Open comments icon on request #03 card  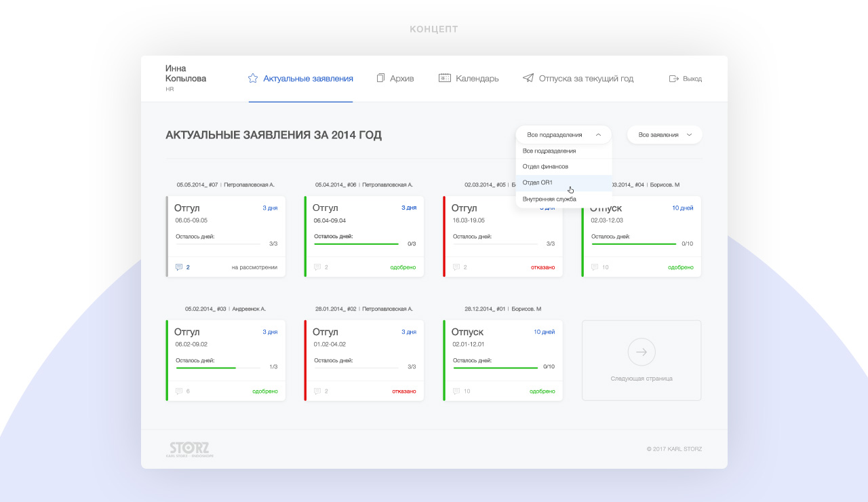179,391
